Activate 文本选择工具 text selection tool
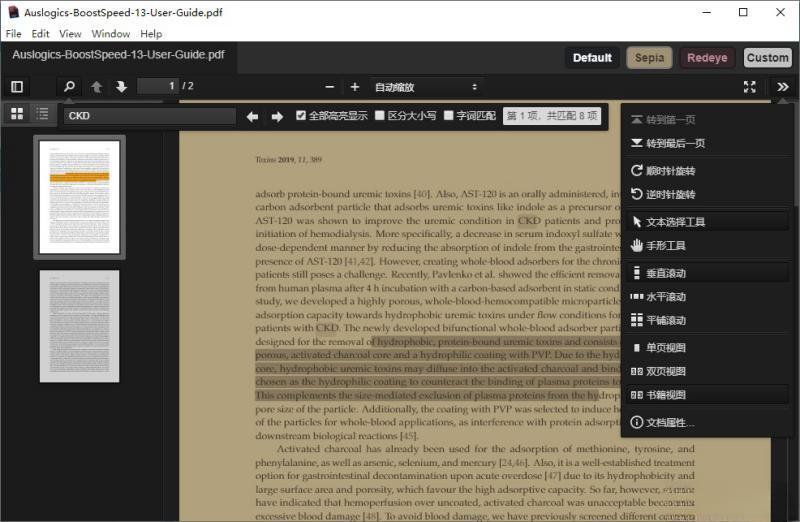This screenshot has height=522, width=800. pos(707,222)
